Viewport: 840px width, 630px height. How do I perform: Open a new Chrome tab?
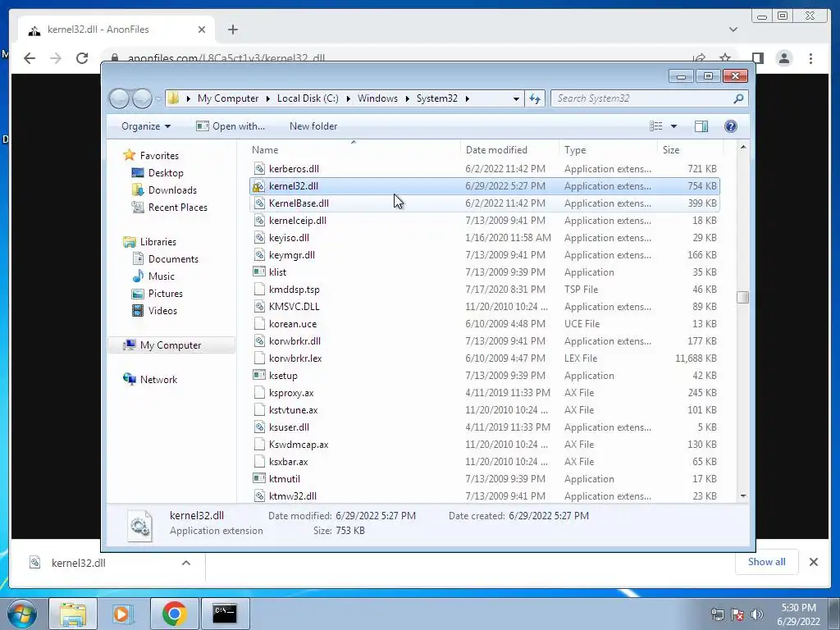pos(232,30)
